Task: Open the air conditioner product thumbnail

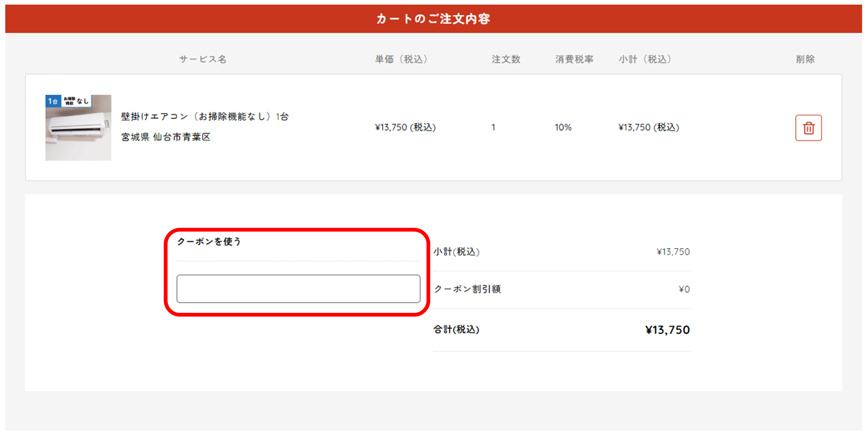Action: (78, 128)
